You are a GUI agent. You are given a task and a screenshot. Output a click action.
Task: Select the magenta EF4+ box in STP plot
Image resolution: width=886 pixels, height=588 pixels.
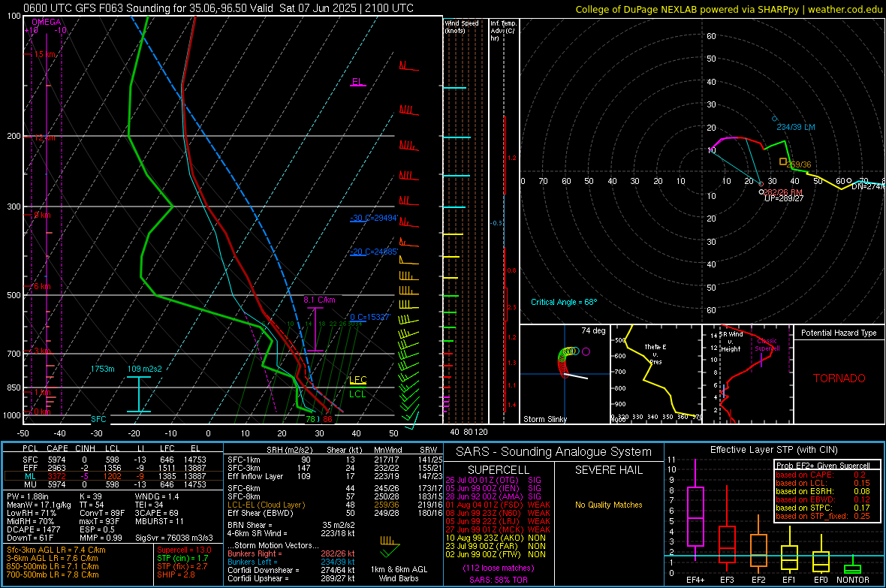point(695,516)
